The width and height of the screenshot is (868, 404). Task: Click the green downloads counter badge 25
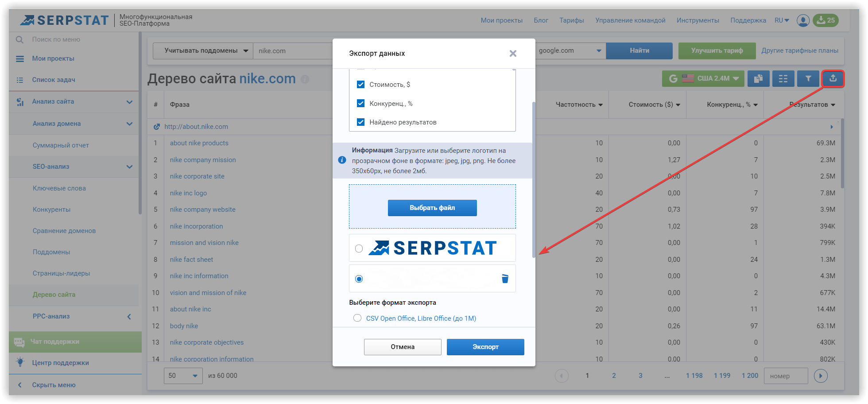[825, 20]
